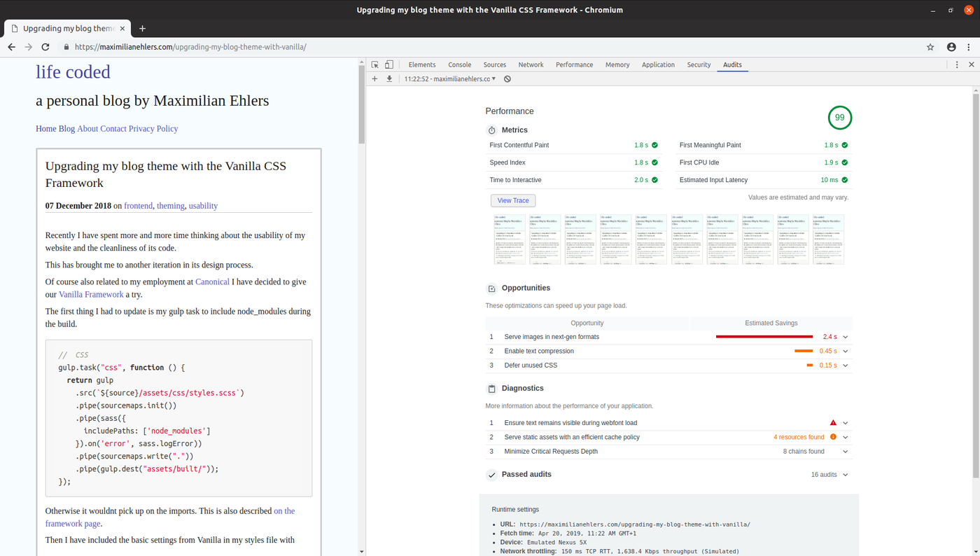Bookmark this page with the star icon
This screenshot has height=556, width=980.
[930, 47]
